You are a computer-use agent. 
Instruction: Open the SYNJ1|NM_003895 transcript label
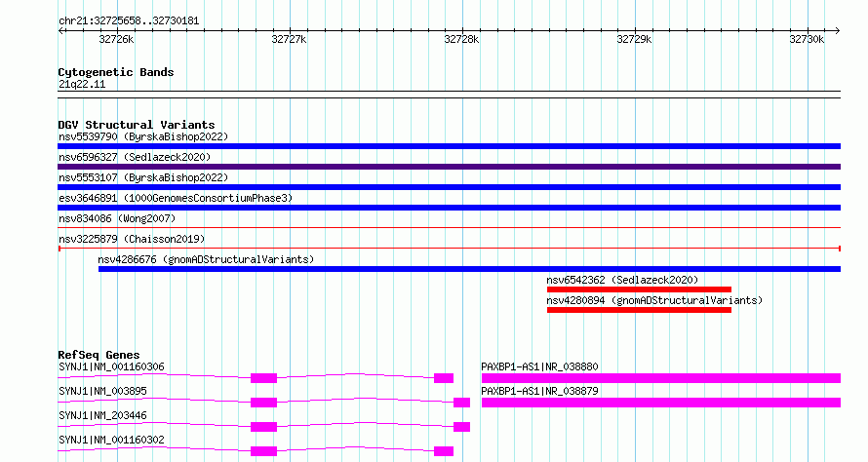[102, 391]
